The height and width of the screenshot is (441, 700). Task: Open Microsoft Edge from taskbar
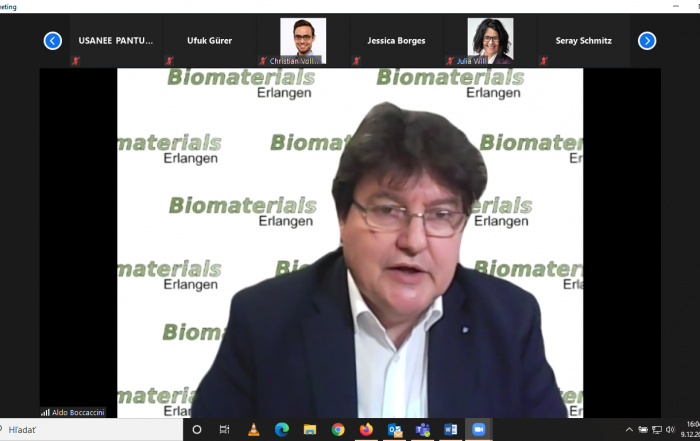(282, 430)
